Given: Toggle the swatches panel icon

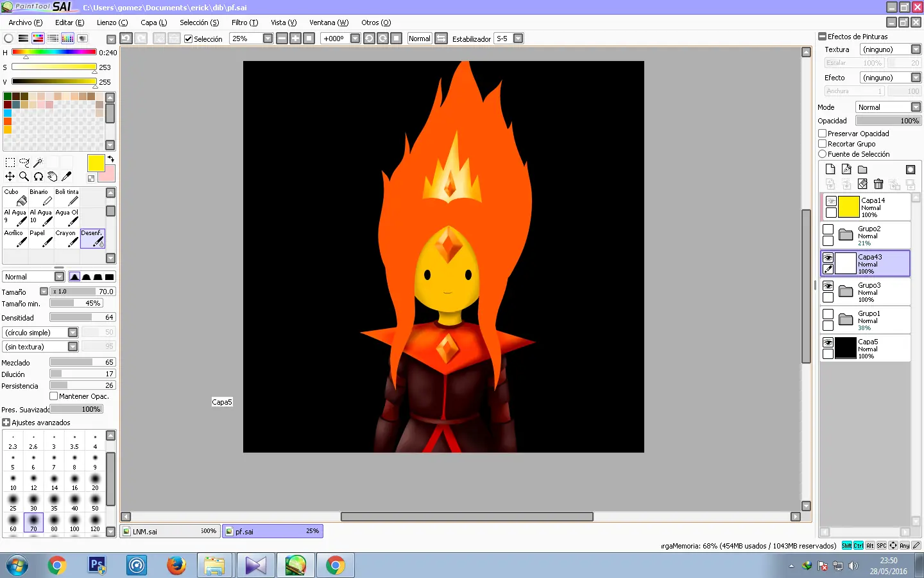Looking at the screenshot, I should click(x=67, y=39).
